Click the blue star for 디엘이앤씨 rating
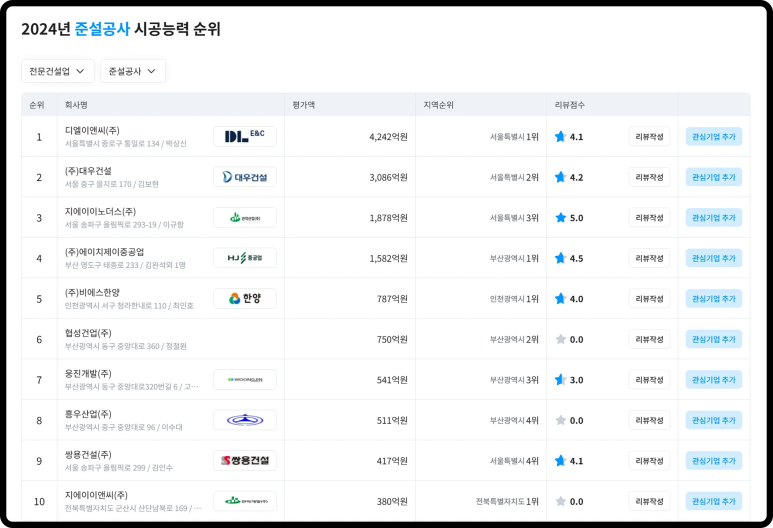 [x=560, y=137]
